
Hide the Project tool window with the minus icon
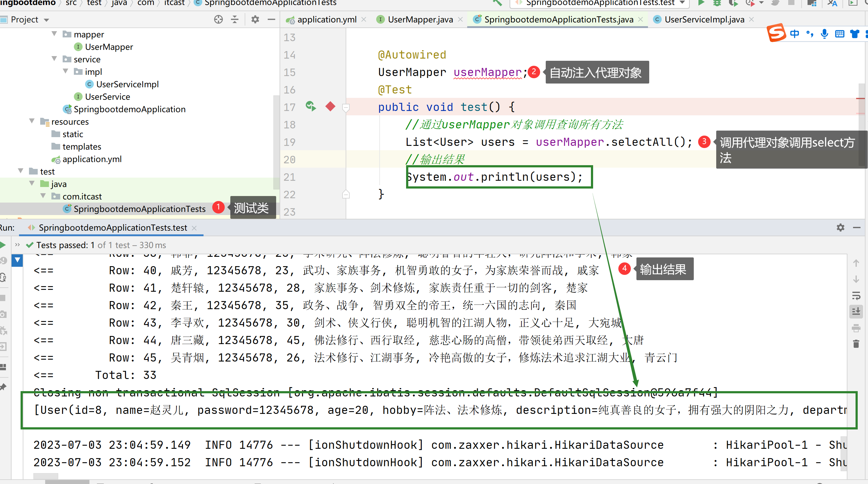click(271, 20)
